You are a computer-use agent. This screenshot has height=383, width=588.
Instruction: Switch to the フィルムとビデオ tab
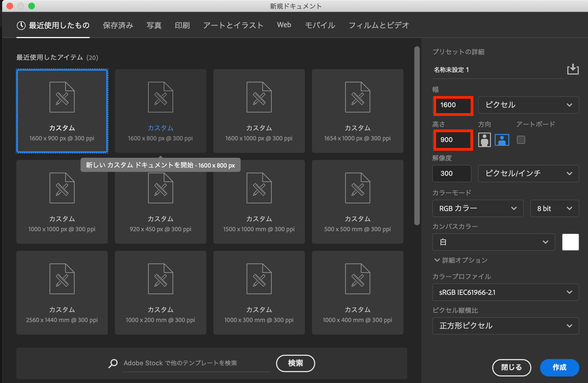(x=379, y=26)
